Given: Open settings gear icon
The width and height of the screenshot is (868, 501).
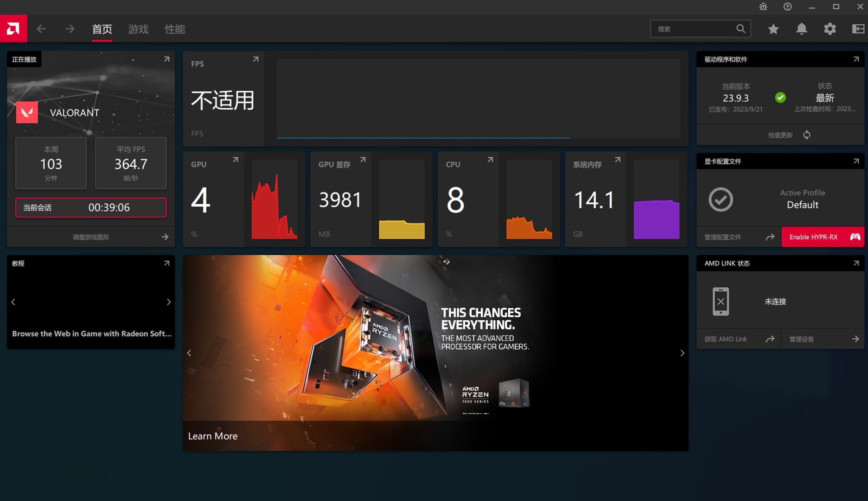Looking at the screenshot, I should pyautogui.click(x=830, y=29).
